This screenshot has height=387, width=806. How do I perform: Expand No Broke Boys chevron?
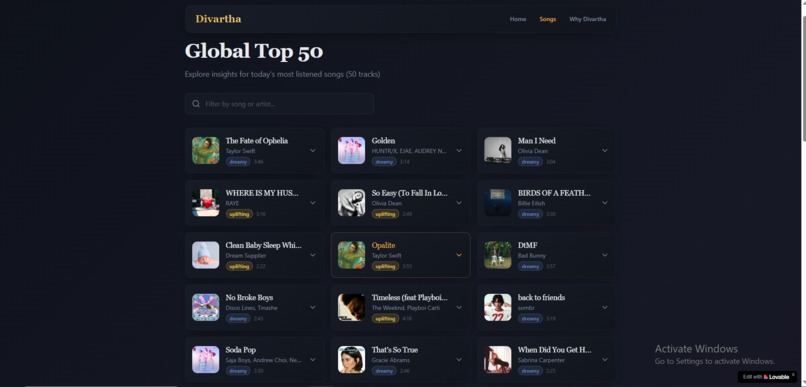[x=313, y=307]
